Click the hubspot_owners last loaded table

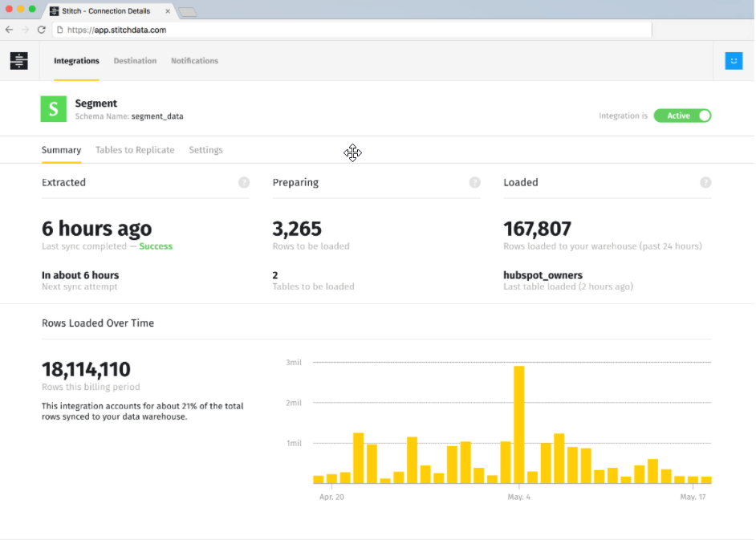(x=543, y=275)
